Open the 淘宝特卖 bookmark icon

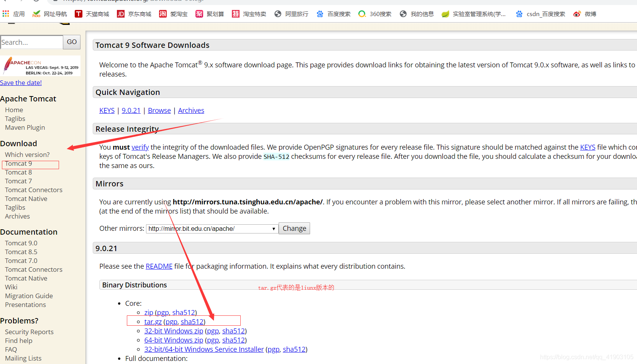pos(236,14)
